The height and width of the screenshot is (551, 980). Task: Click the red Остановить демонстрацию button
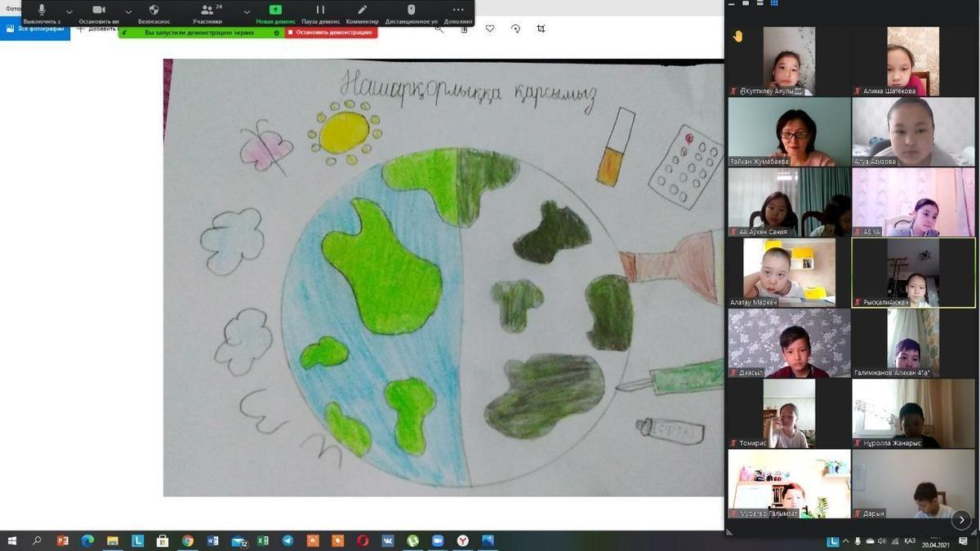pos(332,33)
